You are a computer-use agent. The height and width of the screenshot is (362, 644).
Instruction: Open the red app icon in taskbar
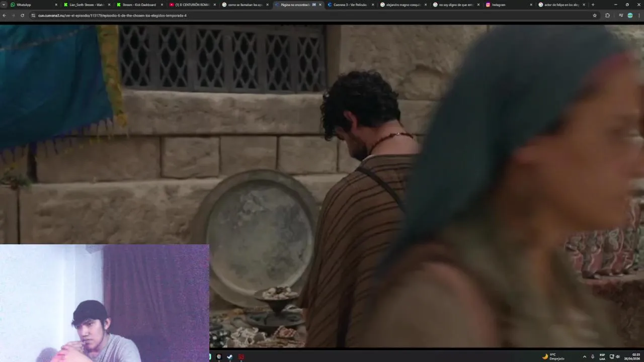(242, 357)
